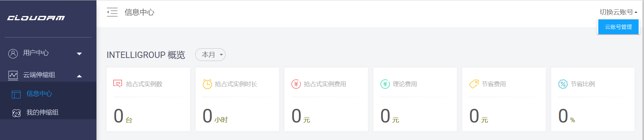Click the green yen icon for 理论费用
Screen dimensions: 644x140
point(385,84)
